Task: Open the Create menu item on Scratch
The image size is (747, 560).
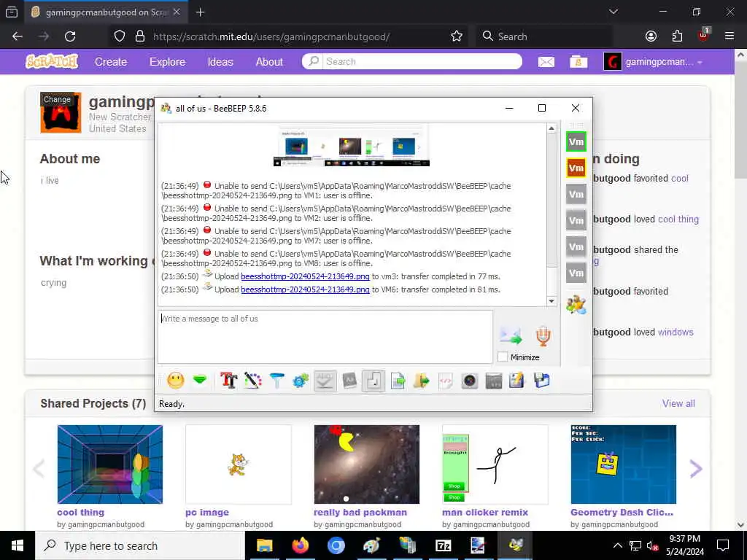Action: [x=111, y=62]
